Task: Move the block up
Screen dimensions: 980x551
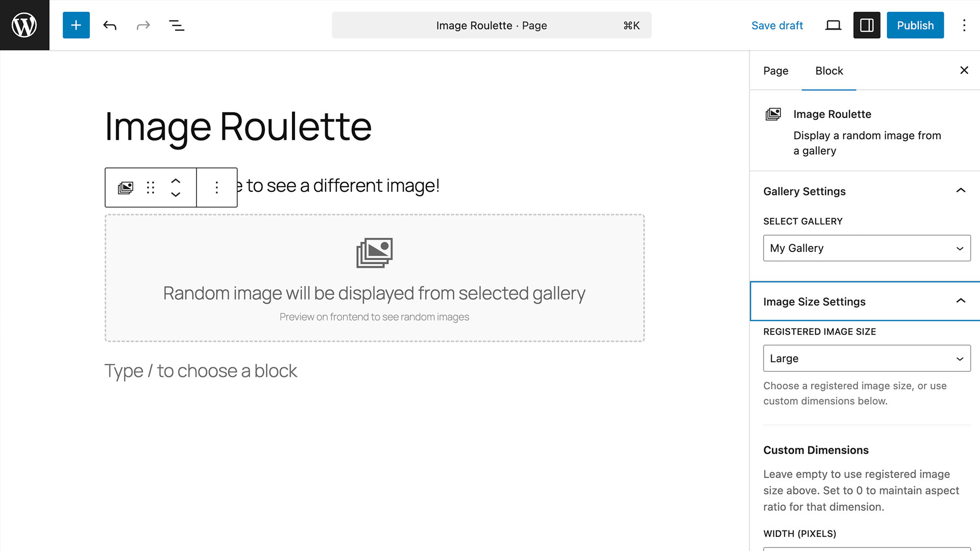Action: [176, 181]
